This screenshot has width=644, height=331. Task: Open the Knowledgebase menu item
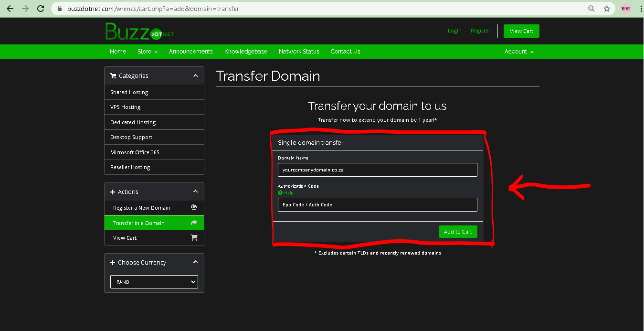(245, 52)
